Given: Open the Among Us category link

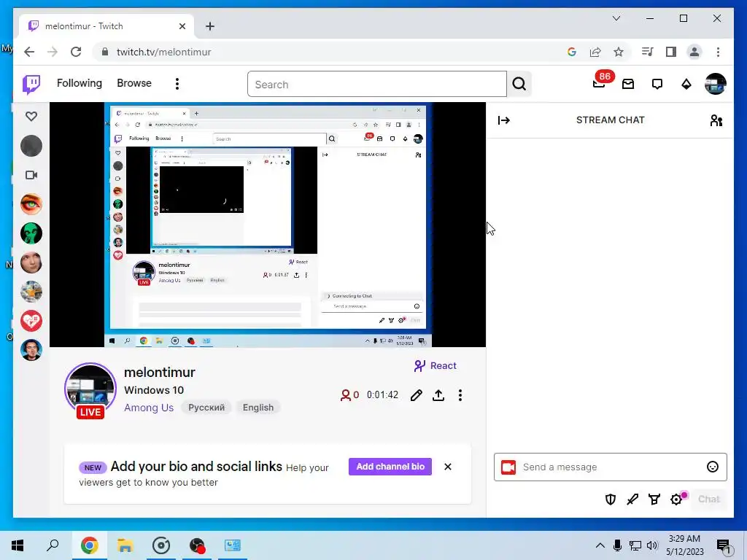Looking at the screenshot, I should 149,408.
